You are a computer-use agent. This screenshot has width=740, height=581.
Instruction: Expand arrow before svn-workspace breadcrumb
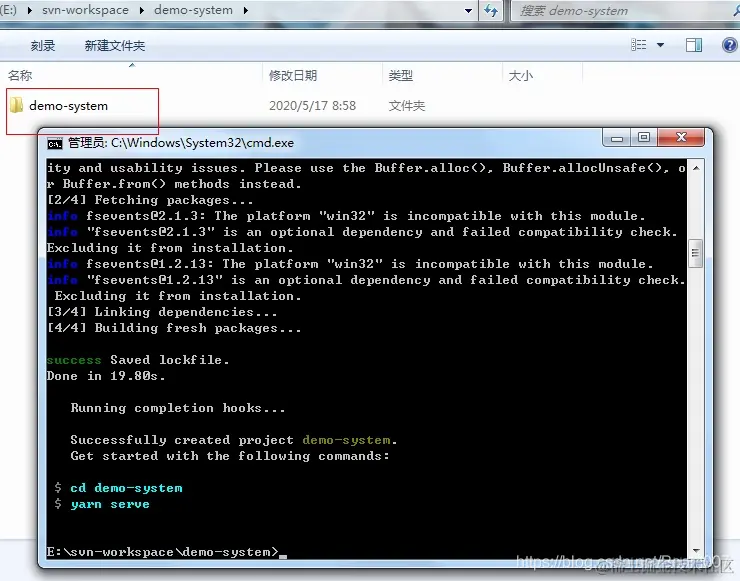point(30,10)
